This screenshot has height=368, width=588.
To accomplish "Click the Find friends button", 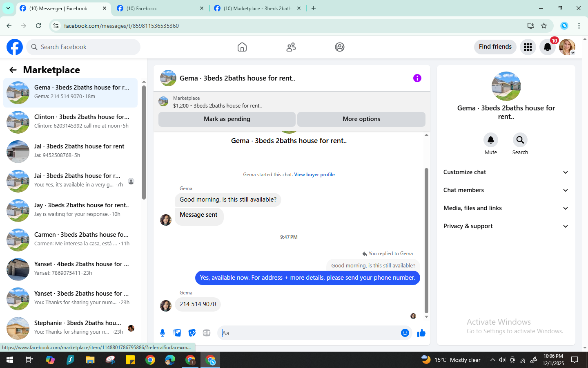I will [495, 47].
